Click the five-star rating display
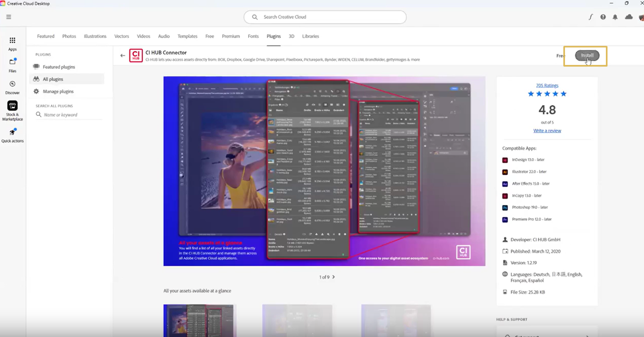 point(547,94)
